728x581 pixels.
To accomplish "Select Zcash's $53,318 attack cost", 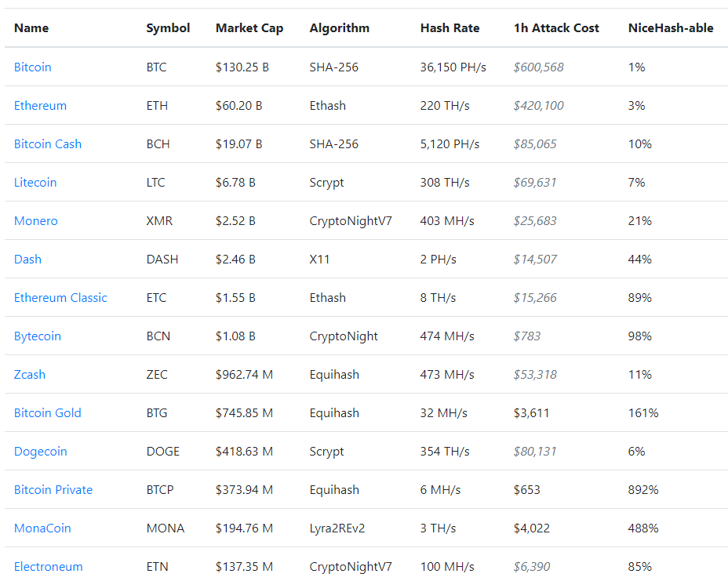I will (x=535, y=375).
